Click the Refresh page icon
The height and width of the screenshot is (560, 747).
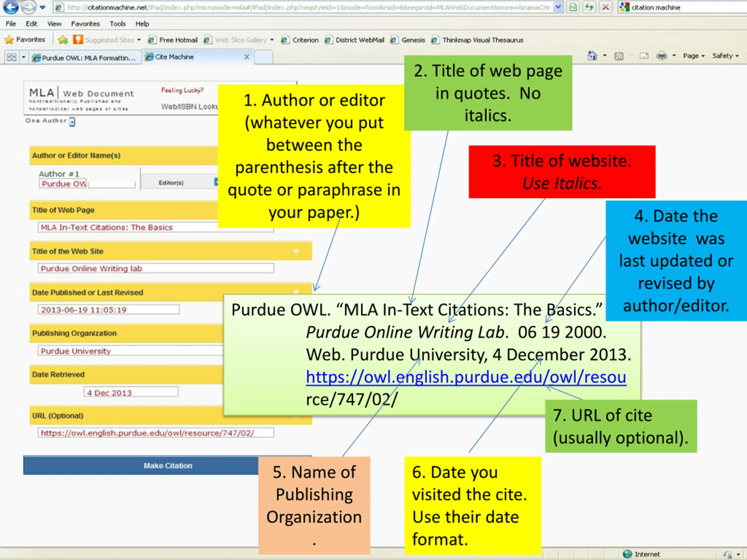coord(589,7)
